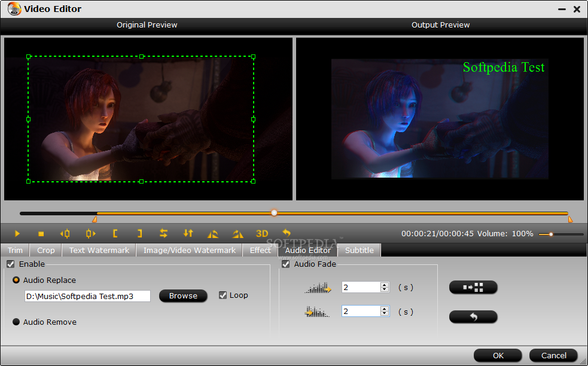Decrease the fade-out duration with down arrow
This screenshot has height=366, width=588.
point(385,314)
